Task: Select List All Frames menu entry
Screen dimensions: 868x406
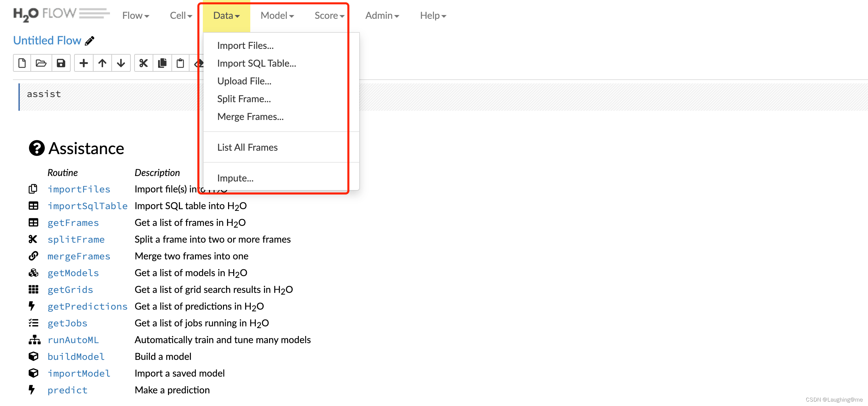Action: click(247, 148)
